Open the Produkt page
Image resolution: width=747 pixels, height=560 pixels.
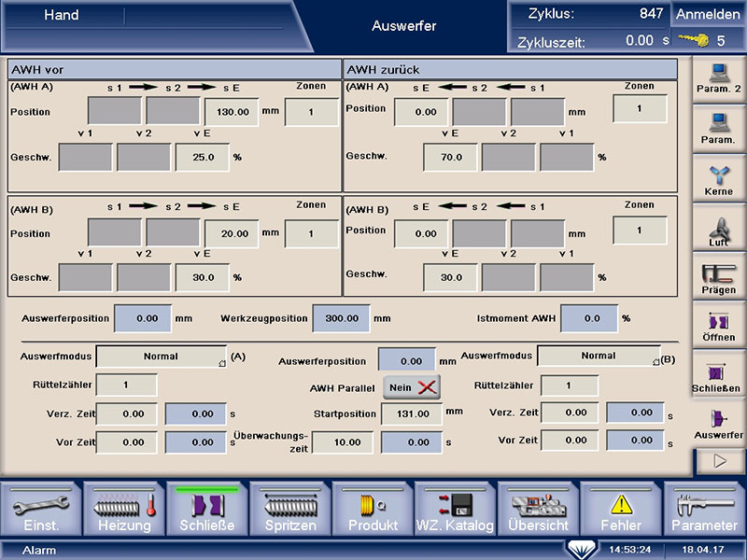[x=373, y=510]
